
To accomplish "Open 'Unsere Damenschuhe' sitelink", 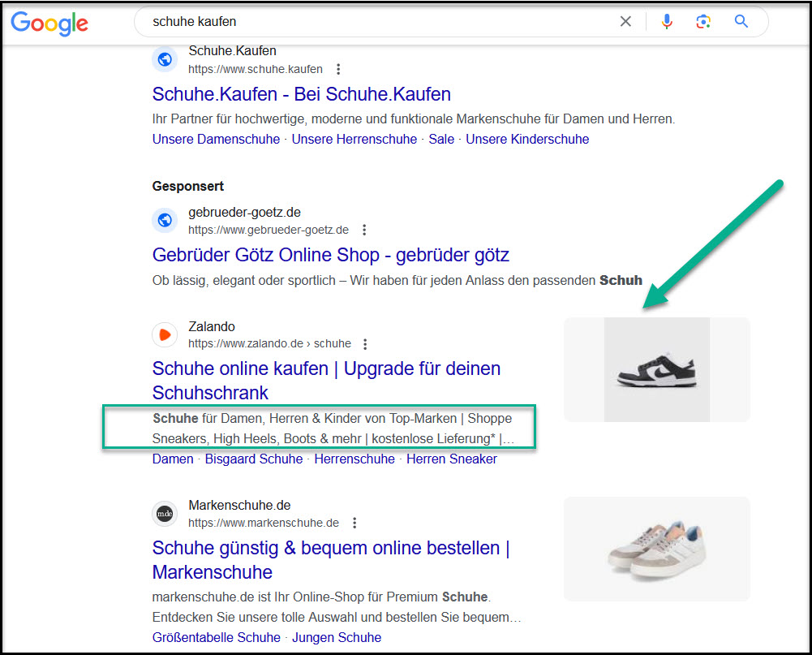I will [x=216, y=139].
